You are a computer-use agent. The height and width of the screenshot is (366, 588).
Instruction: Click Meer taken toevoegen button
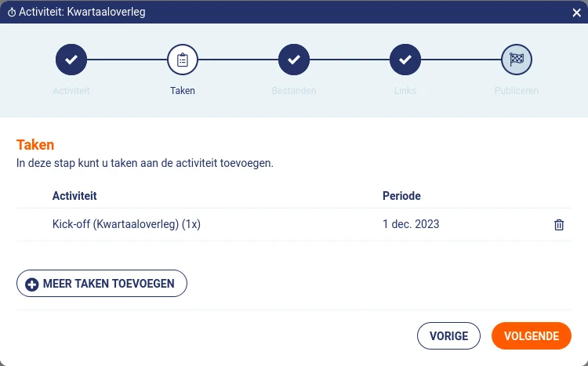point(102,284)
